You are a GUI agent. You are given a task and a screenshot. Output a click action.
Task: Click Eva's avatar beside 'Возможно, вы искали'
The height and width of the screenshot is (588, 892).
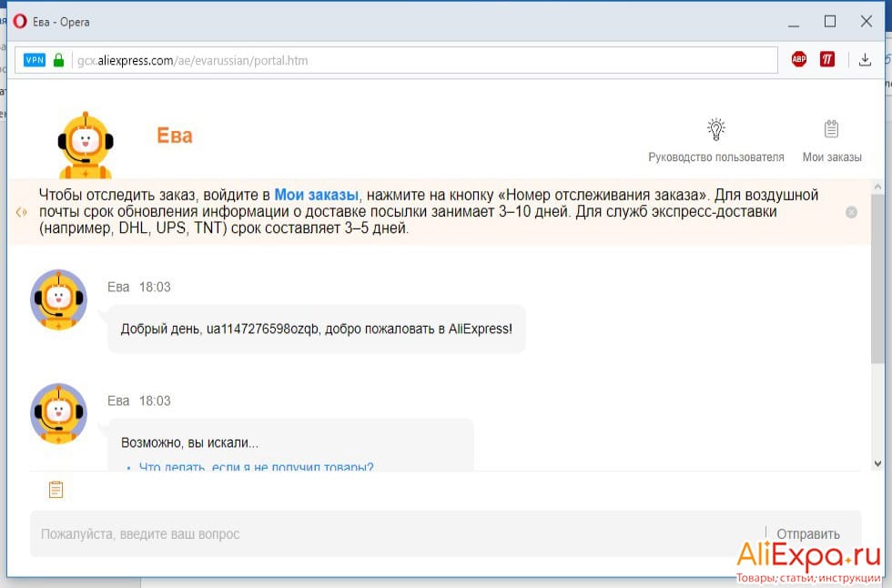click(58, 413)
